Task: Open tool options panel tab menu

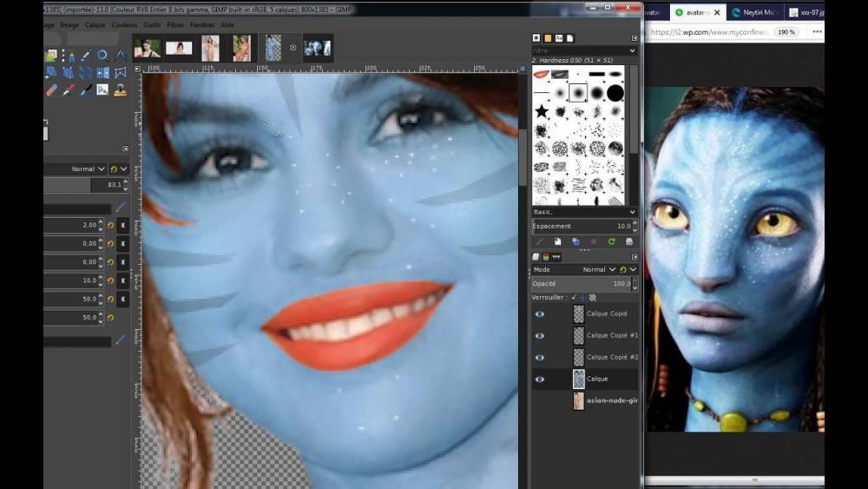Action: [x=126, y=149]
